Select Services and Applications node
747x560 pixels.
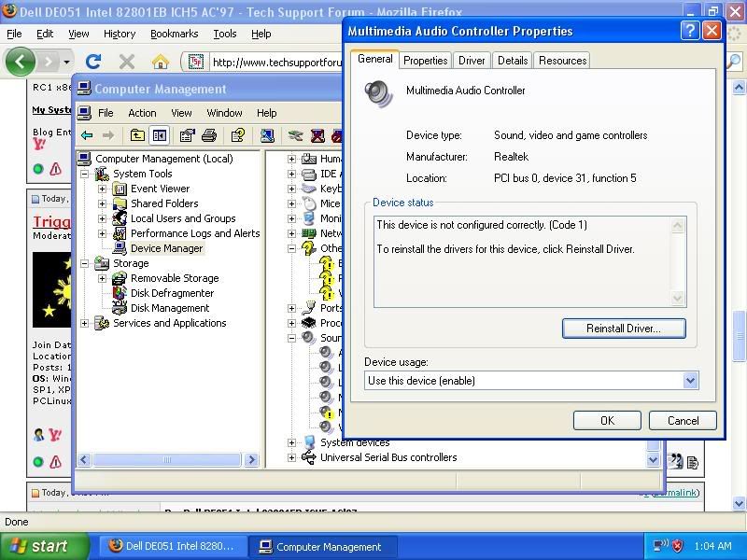click(x=170, y=323)
